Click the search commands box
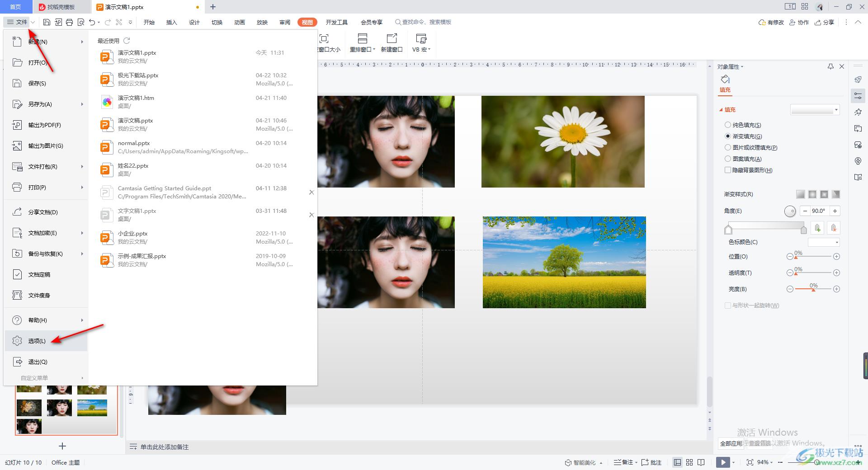 pyautogui.click(x=424, y=22)
